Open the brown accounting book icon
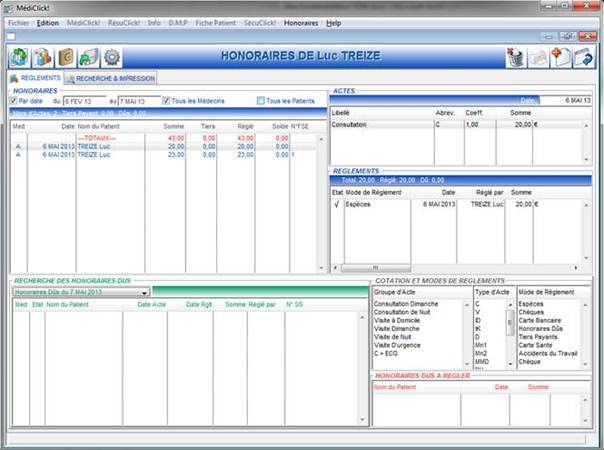 [65, 57]
